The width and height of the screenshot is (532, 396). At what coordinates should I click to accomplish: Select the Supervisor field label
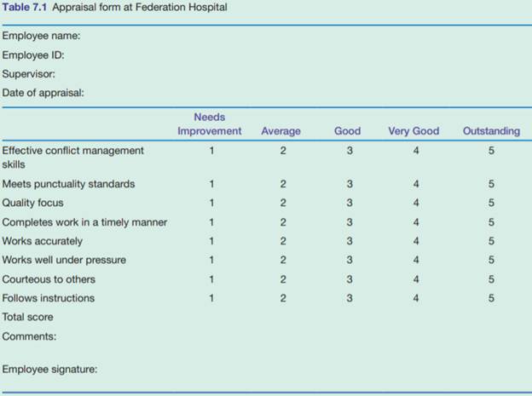pos(29,74)
